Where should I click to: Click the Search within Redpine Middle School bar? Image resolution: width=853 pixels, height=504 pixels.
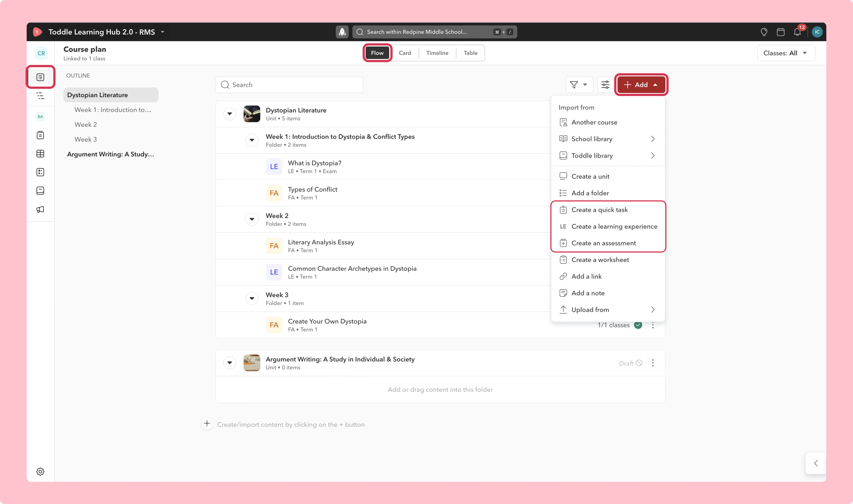click(x=435, y=32)
